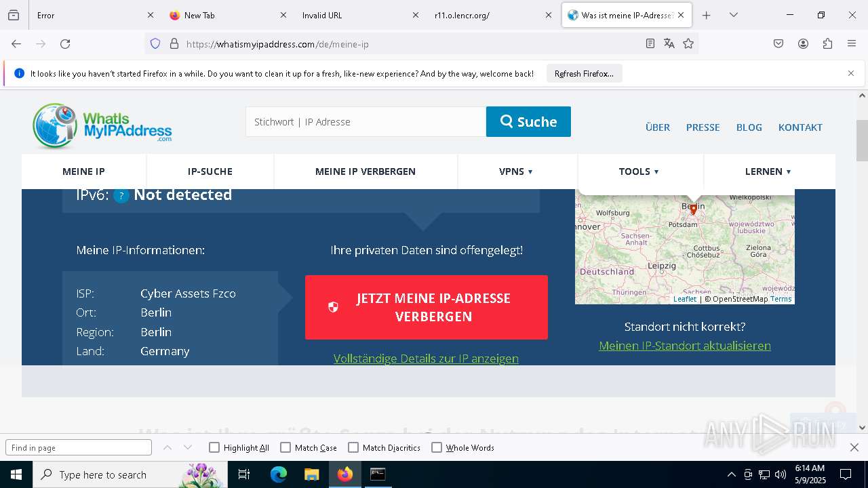Open PRESSE link
The image size is (868, 488).
click(703, 127)
